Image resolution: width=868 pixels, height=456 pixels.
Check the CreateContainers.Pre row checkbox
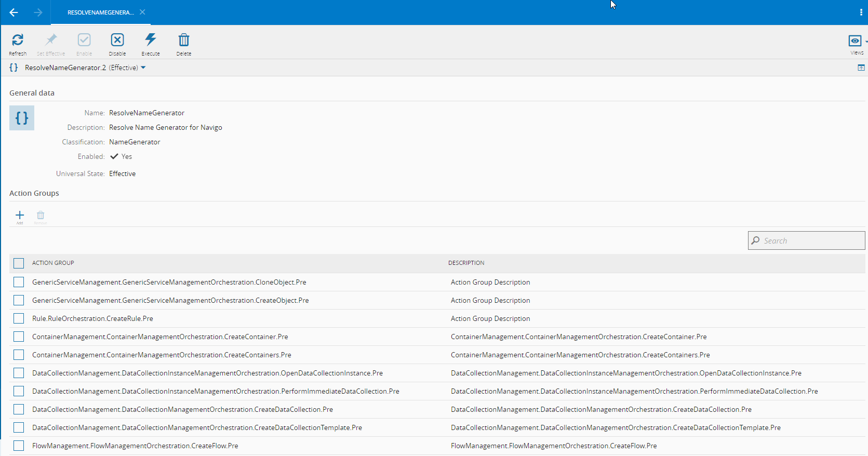[x=19, y=355]
